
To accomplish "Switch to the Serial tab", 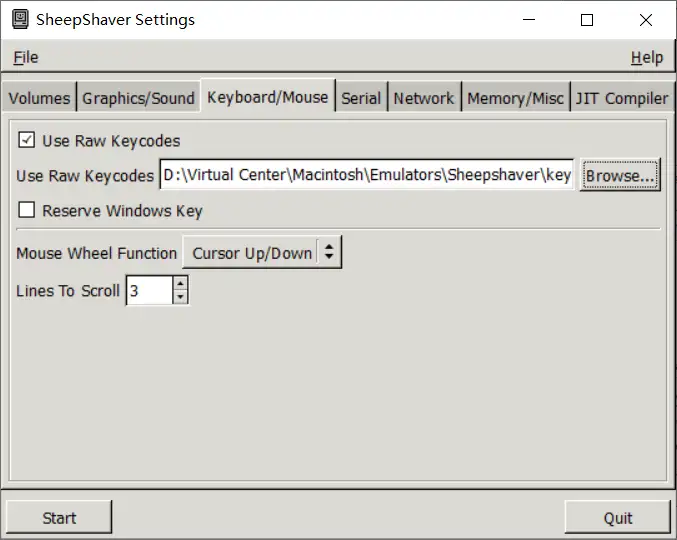I will tap(361, 98).
